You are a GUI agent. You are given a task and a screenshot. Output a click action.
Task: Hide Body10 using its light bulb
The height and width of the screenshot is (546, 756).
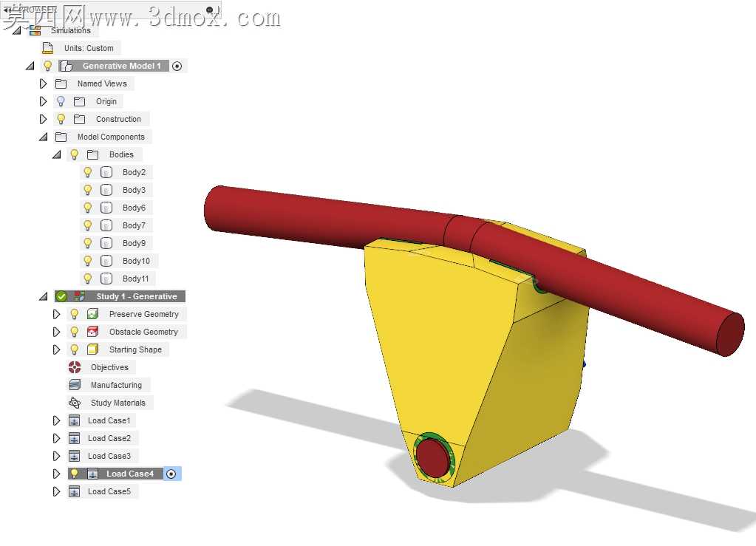coord(88,261)
